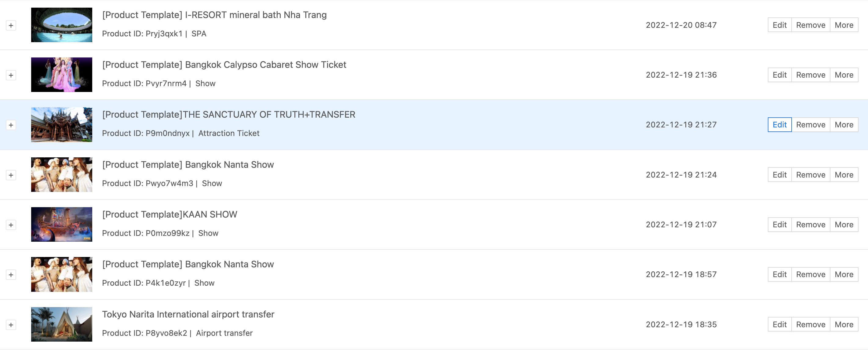Image resolution: width=868 pixels, height=352 pixels.
Task: Click the KAAN SHOW thumbnail image
Action: [61, 224]
